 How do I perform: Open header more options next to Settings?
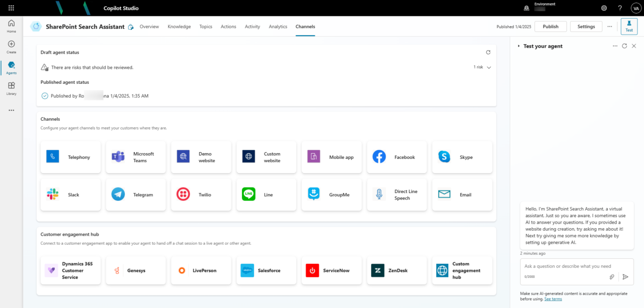click(610, 27)
